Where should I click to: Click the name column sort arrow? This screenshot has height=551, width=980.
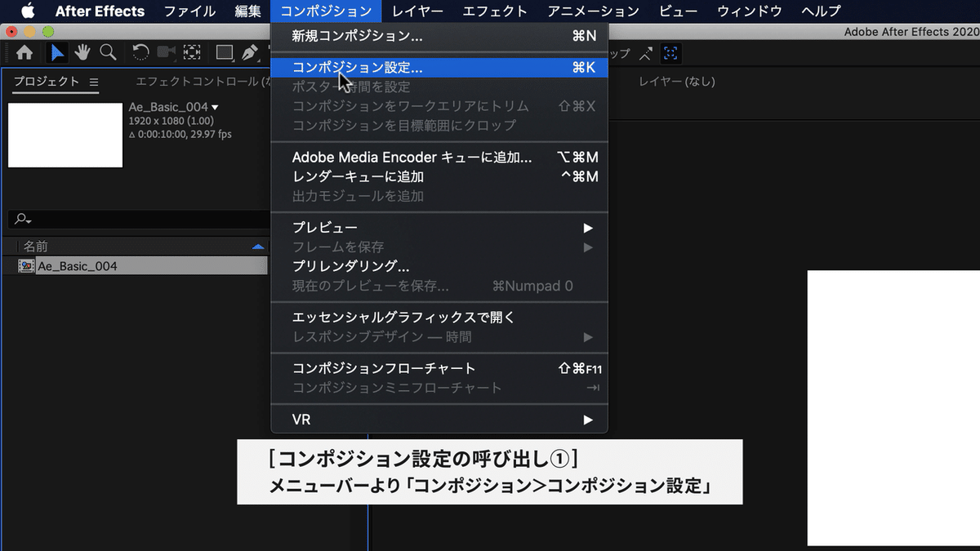[x=258, y=247]
